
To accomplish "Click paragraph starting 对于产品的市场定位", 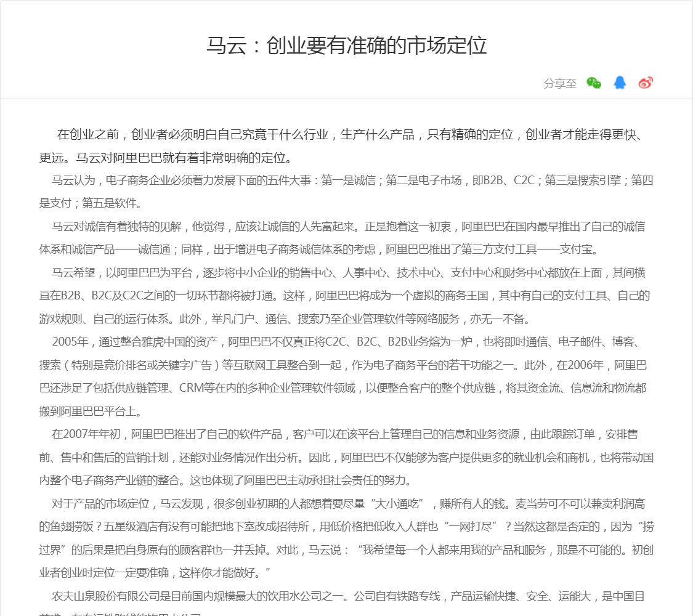I will (346, 538).
